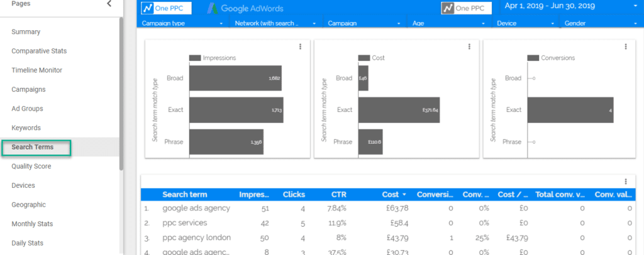Viewport: 644px width, 255px height.
Task: Open the search term table options menu
Action: [626, 182]
